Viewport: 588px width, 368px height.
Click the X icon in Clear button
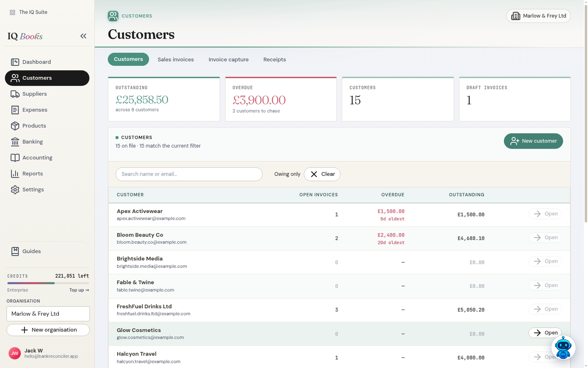314,174
